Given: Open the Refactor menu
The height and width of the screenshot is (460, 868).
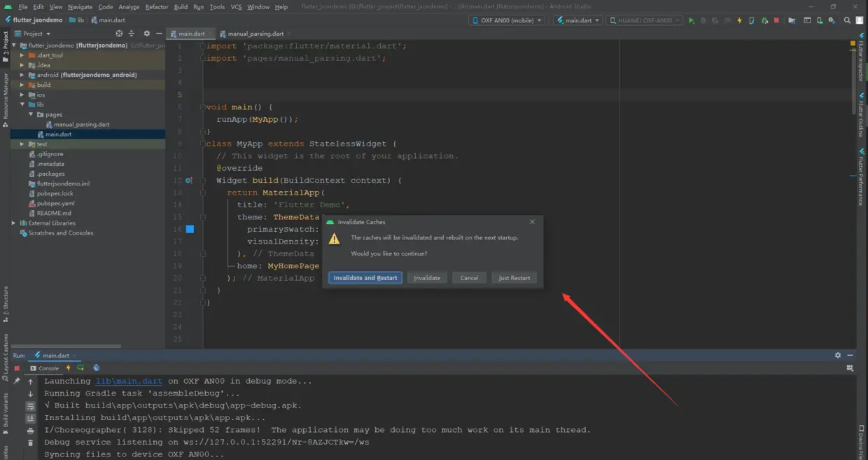Looking at the screenshot, I should tap(157, 7).
